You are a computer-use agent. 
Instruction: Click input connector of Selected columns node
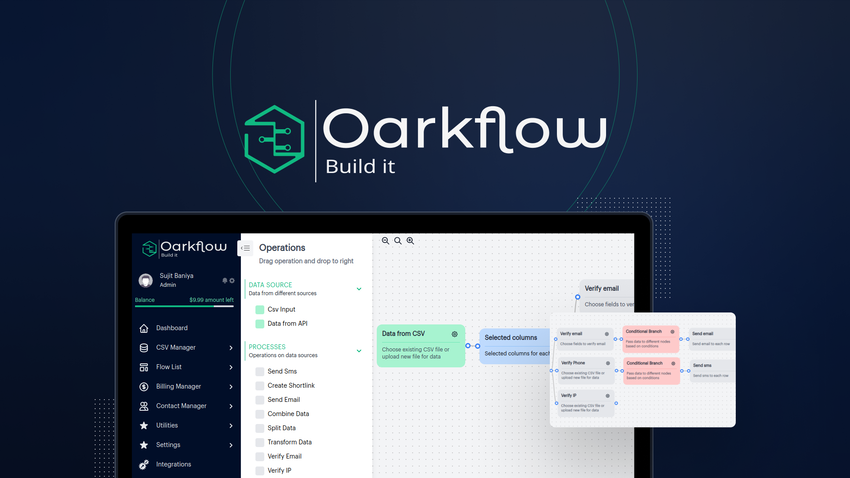pos(478,346)
